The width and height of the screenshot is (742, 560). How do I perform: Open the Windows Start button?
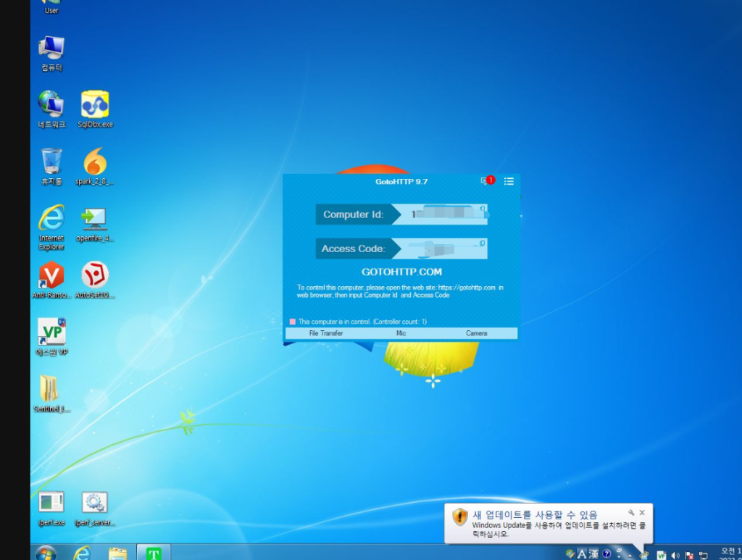pyautogui.click(x=46, y=553)
